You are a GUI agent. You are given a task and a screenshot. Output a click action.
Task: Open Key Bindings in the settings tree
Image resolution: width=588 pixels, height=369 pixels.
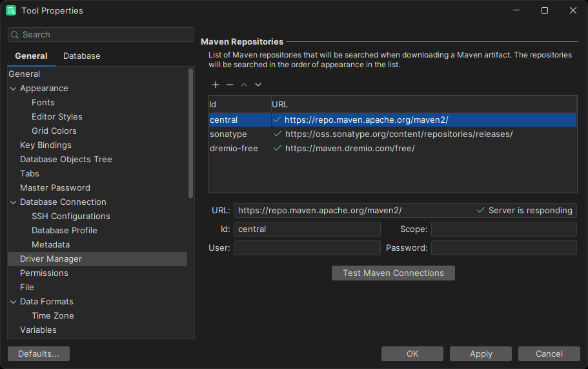46,145
